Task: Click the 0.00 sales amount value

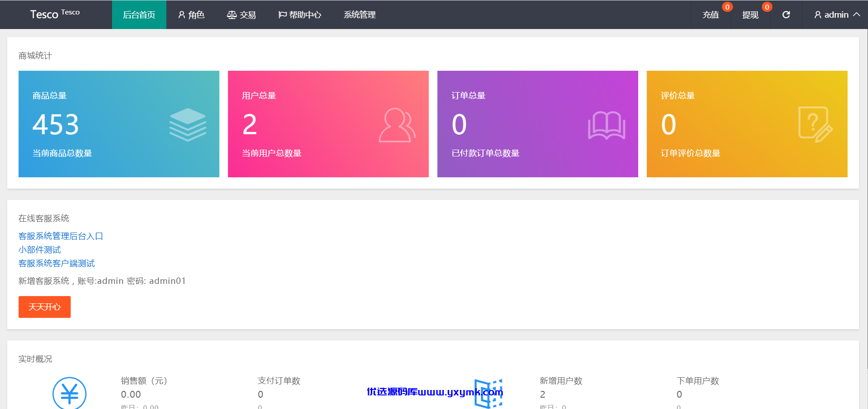Action: coord(131,394)
